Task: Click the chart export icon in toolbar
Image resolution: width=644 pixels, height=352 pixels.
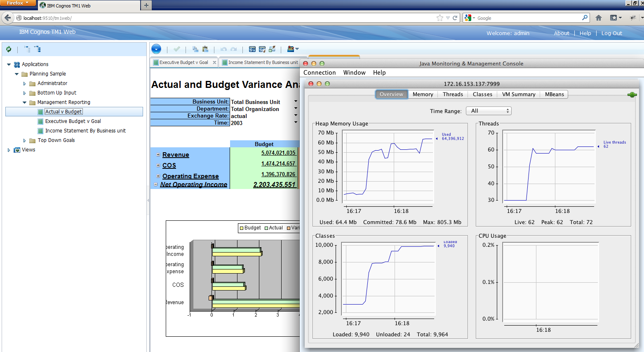Action: pos(272,49)
